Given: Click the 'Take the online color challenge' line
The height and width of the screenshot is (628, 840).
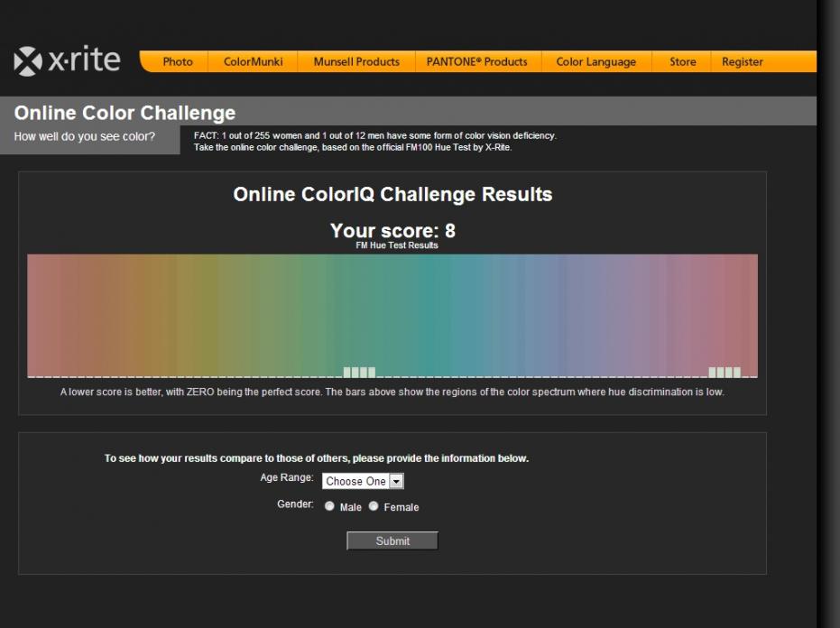Looking at the screenshot, I should pos(353,147).
